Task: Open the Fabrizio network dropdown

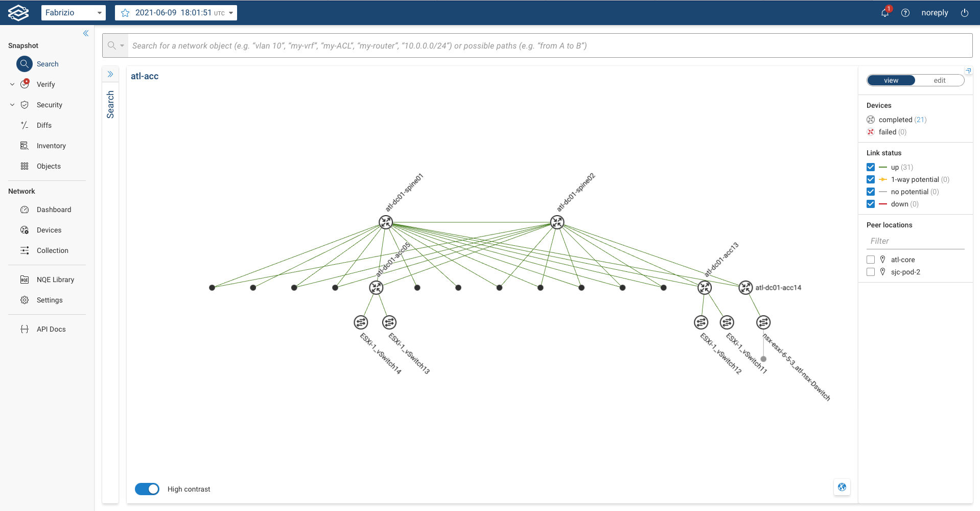Action: 73,13
